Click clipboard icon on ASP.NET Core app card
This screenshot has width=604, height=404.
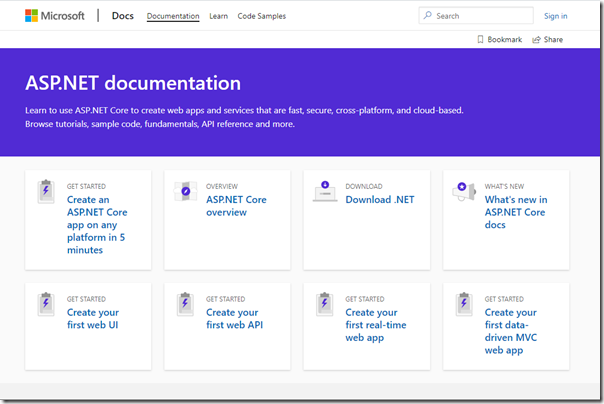pyautogui.click(x=46, y=191)
